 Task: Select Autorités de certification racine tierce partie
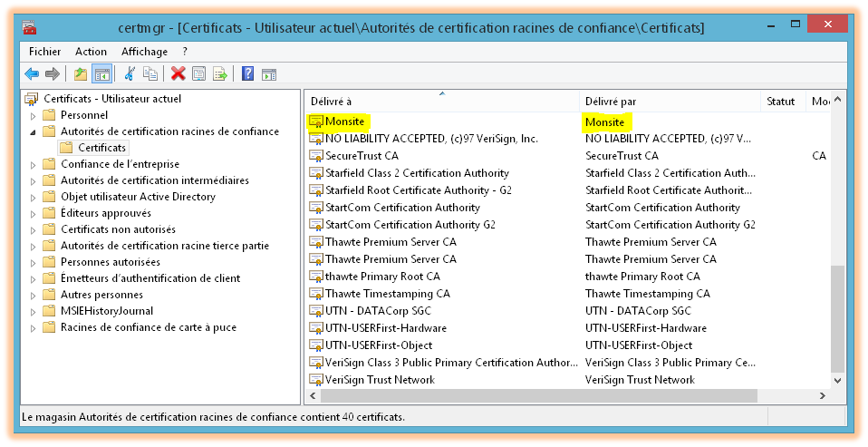coord(165,246)
